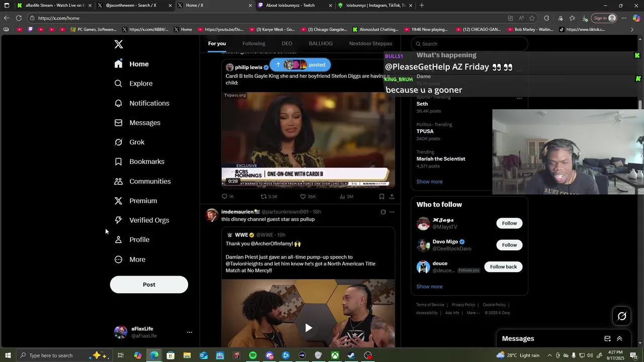Click the browser Sign in button
The image size is (644, 362).
pyautogui.click(x=604, y=18)
